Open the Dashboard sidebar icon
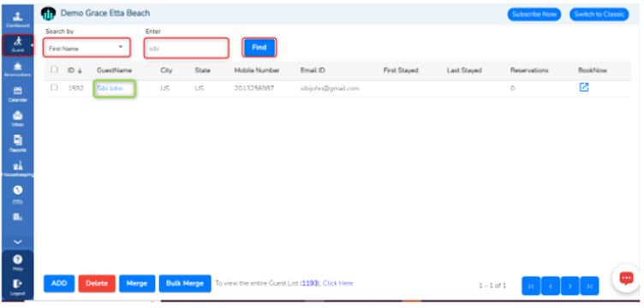 tap(17, 20)
